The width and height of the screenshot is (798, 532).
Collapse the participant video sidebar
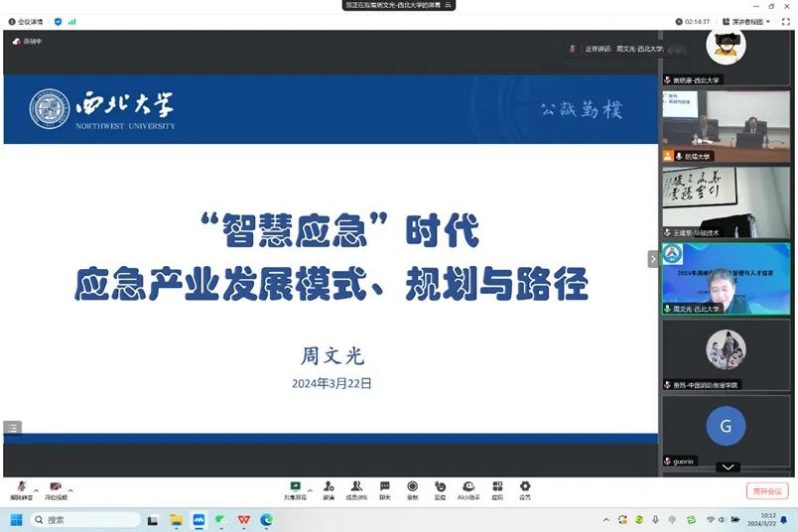653,259
